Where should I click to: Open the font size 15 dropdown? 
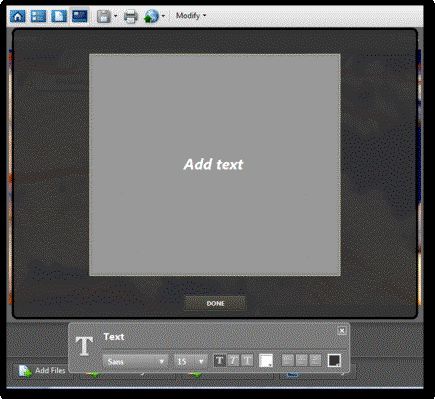coord(191,361)
